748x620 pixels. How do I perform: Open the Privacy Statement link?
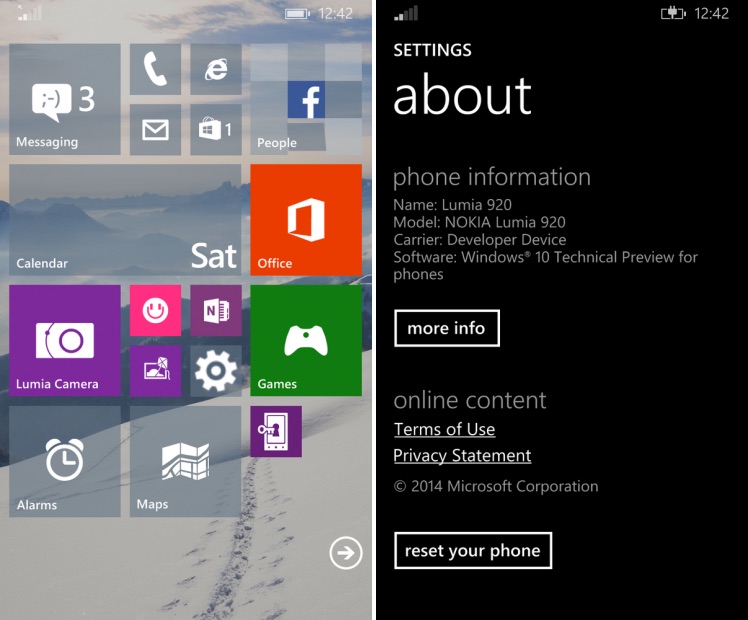click(462, 455)
